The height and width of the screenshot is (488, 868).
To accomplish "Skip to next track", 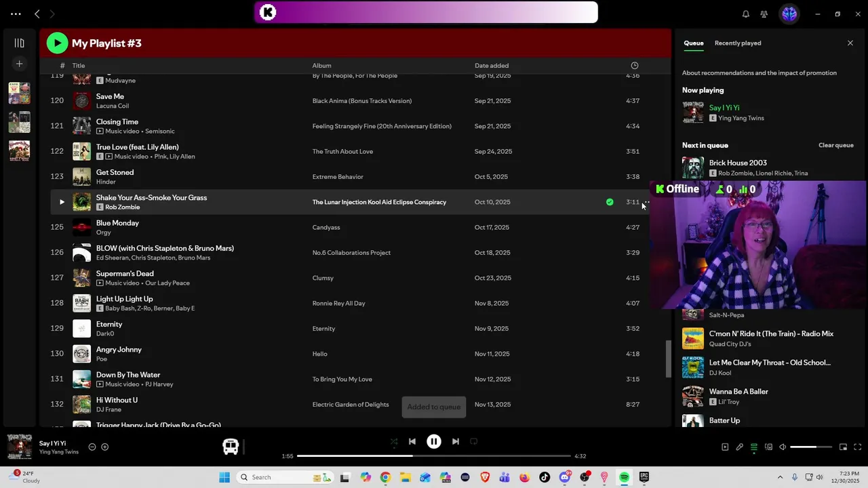I will pos(456,441).
